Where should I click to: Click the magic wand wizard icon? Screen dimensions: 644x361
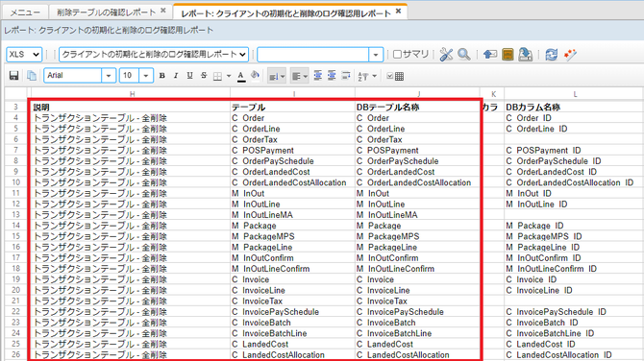point(570,55)
